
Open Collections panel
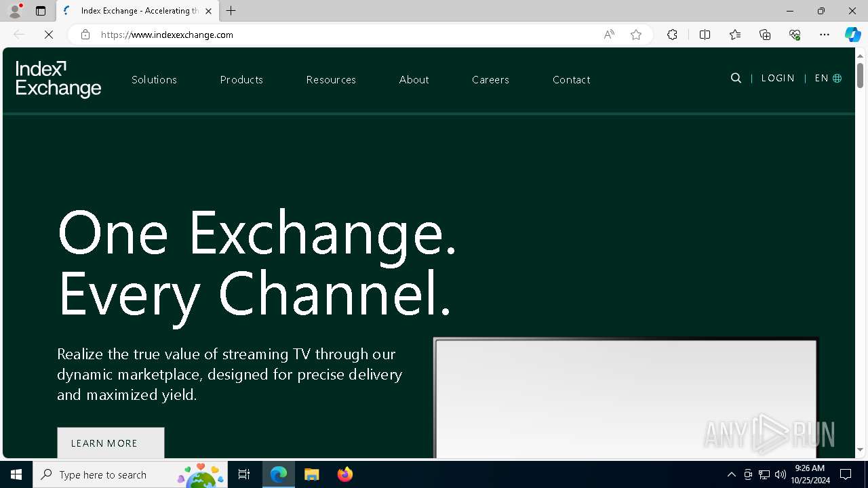pyautogui.click(x=765, y=35)
